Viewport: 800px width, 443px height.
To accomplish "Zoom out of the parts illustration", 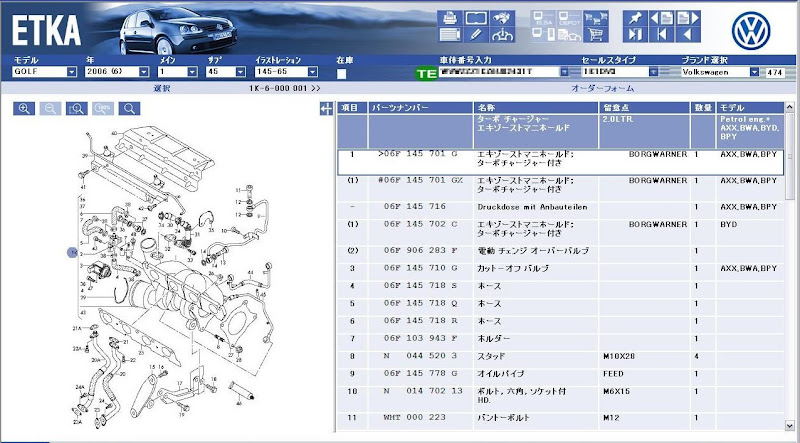I will click(x=51, y=108).
